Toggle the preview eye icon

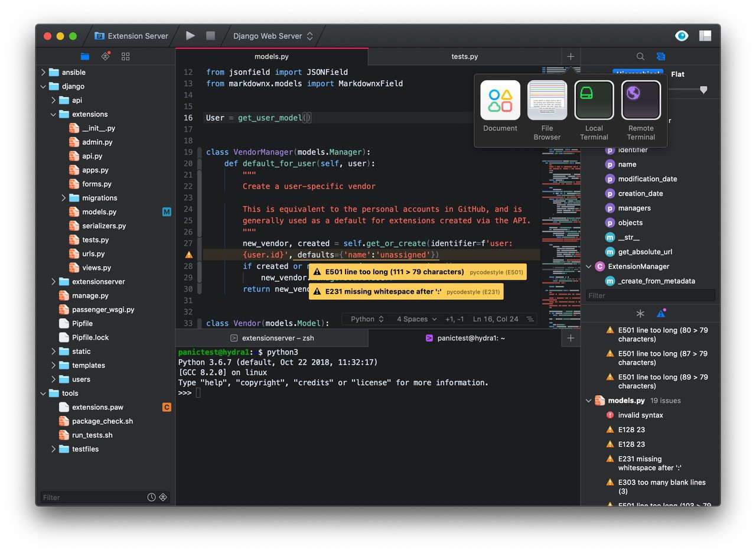click(x=682, y=35)
